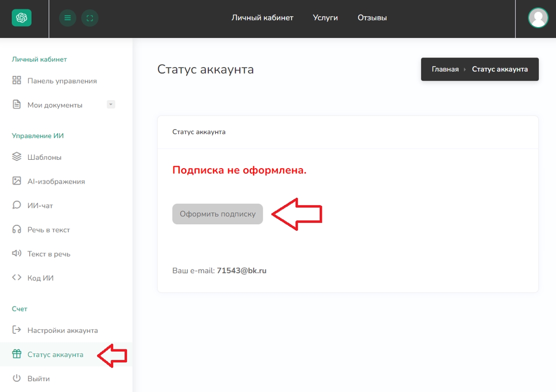
Task: Click the Статус аккаунта page heading
Action: tap(205, 69)
